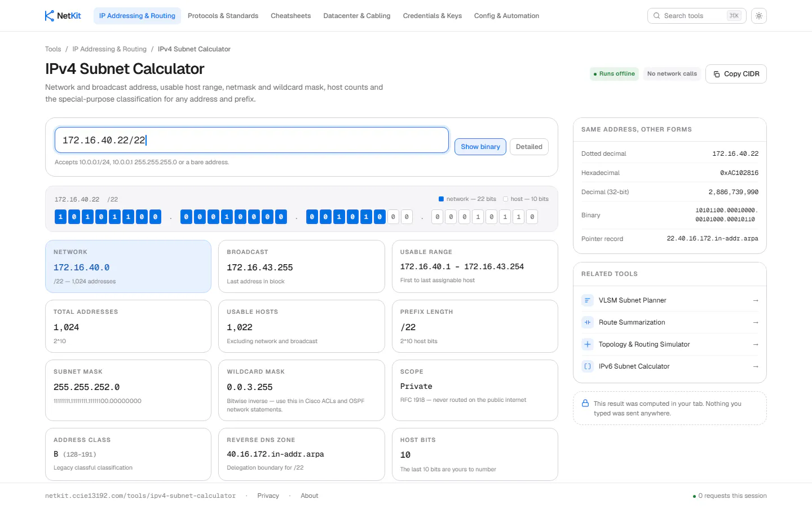Open the Protocols & Standards menu
812x508 pixels.
coord(223,16)
